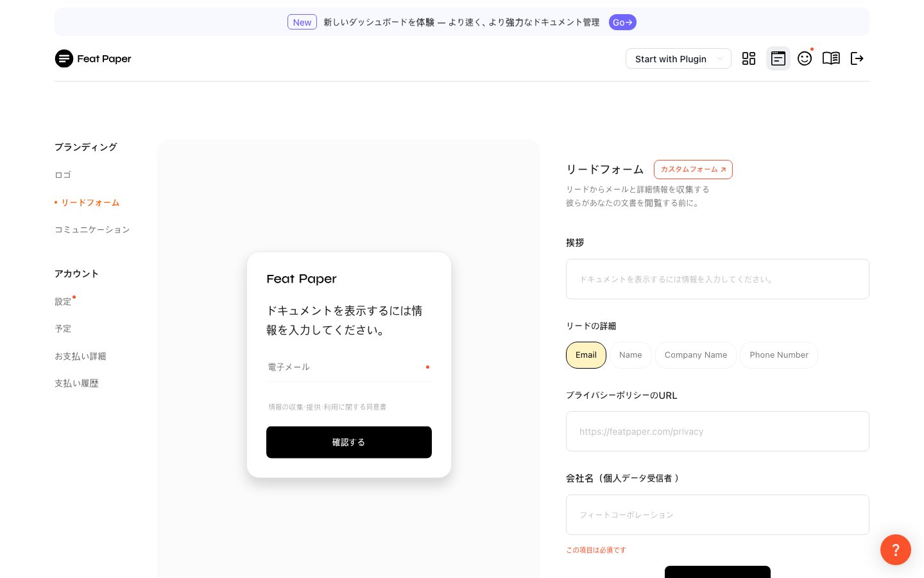Click the 情報の収集·提供·利用に関する同意書 link
This screenshot has height=578, width=924.
[327, 407]
